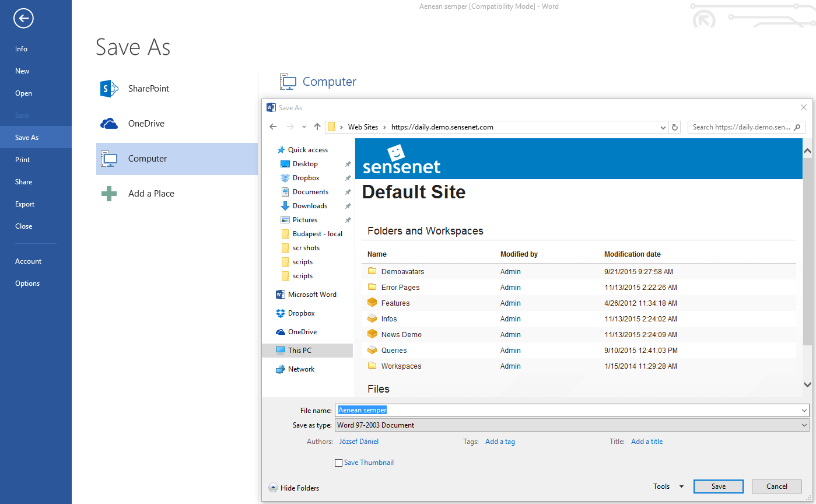Click the Network icon in navigation pane
816x504 pixels.
point(280,369)
